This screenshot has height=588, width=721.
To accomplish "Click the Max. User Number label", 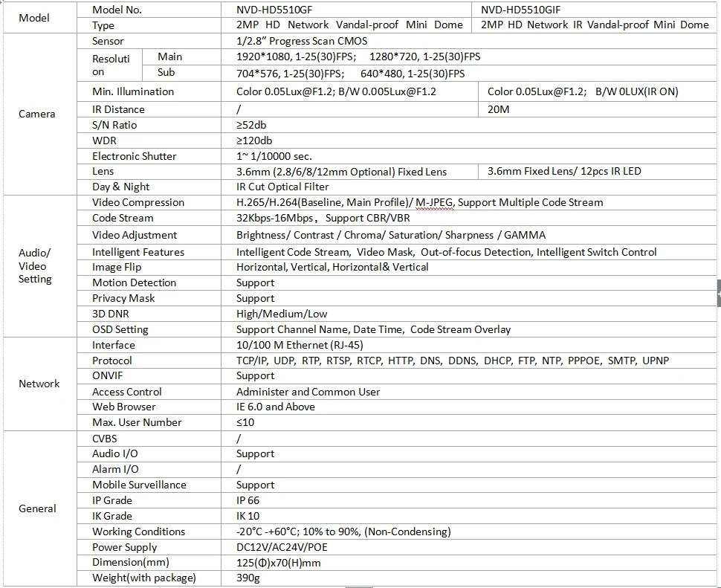I will click(137, 422).
